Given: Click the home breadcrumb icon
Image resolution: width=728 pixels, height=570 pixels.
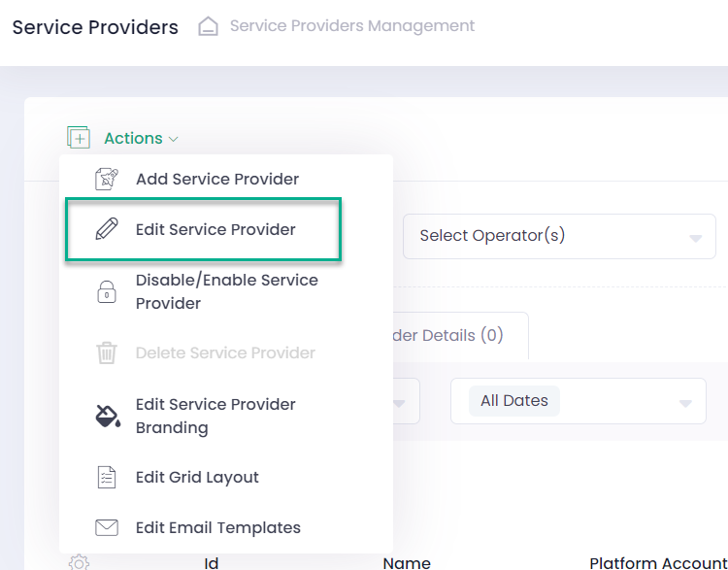Looking at the screenshot, I should point(208,26).
